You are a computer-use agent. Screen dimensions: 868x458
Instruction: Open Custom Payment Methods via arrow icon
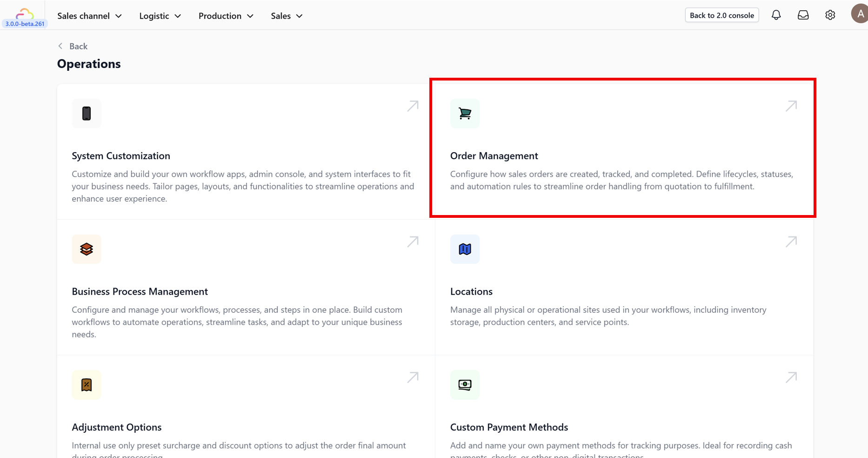point(791,377)
